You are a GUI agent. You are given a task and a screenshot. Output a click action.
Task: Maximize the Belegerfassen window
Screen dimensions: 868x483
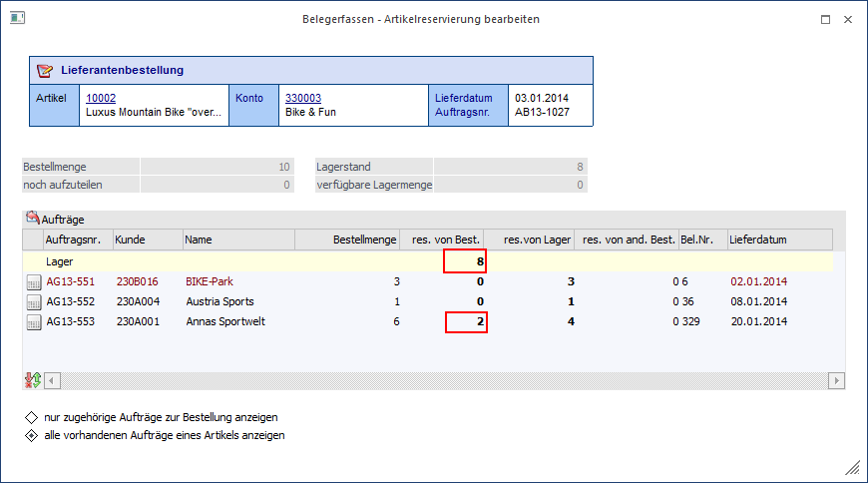(x=825, y=19)
